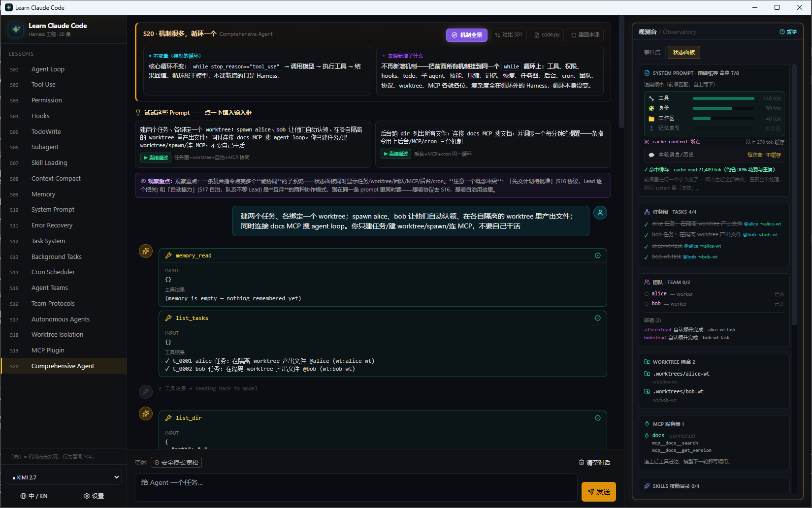
Task: Click the plug icon beside docs server
Action: tap(647, 435)
